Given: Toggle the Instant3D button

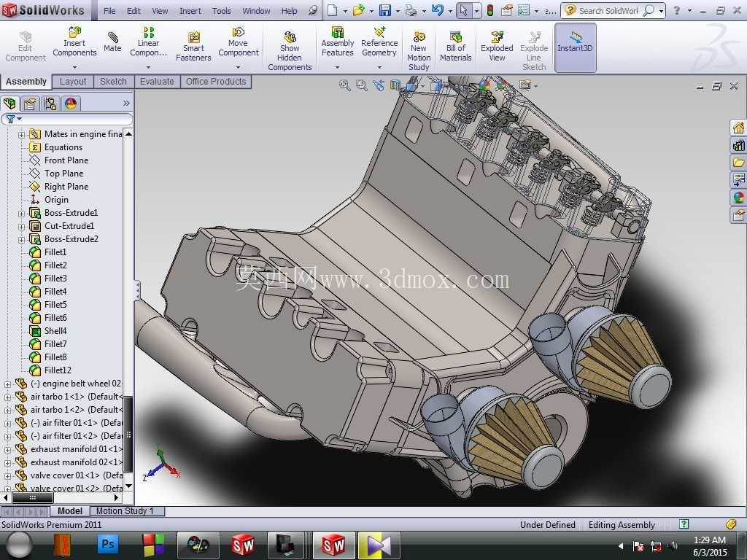Looking at the screenshot, I should [x=575, y=47].
